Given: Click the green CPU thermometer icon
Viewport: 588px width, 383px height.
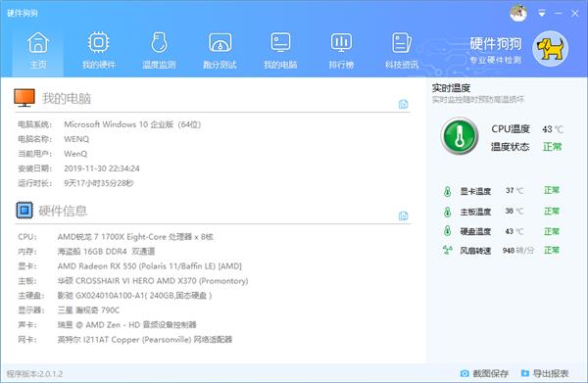Looking at the screenshot, I should click(x=460, y=136).
